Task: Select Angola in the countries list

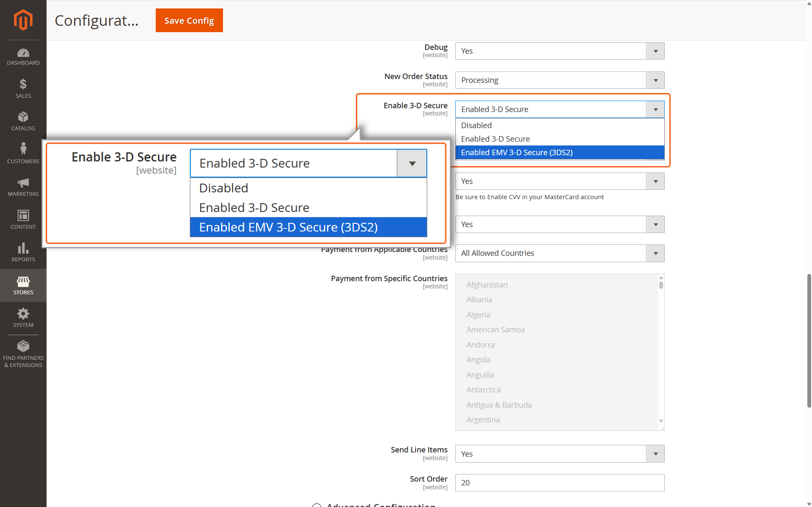Action: pos(478,359)
